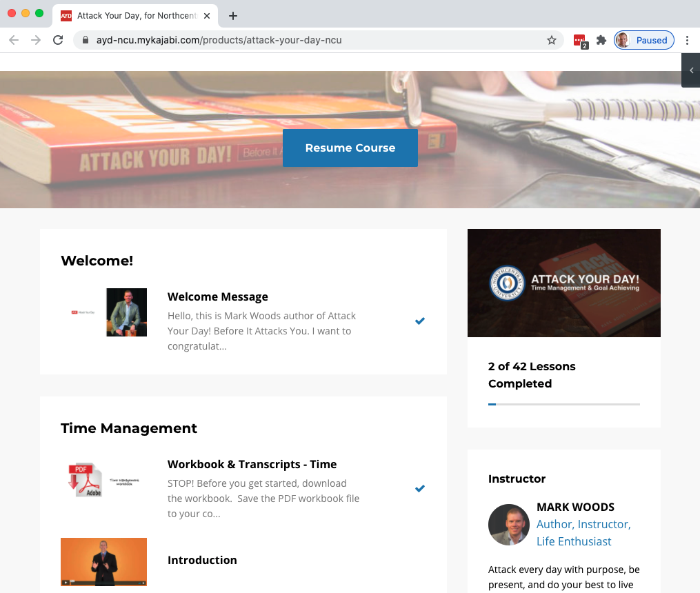Open the red extension icon with badge 2
Screen dimensions: 700x593
[x=580, y=41]
